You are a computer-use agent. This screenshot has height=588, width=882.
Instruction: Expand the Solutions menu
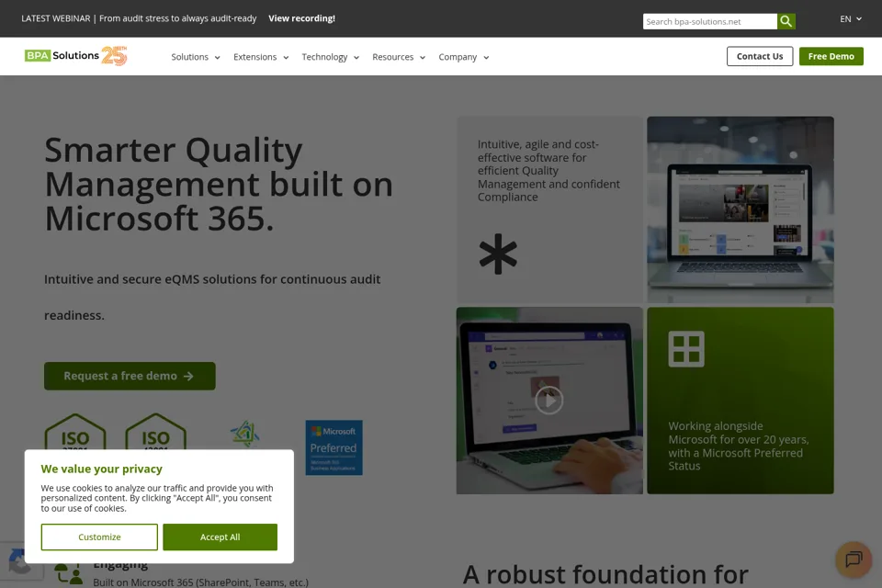(x=196, y=57)
